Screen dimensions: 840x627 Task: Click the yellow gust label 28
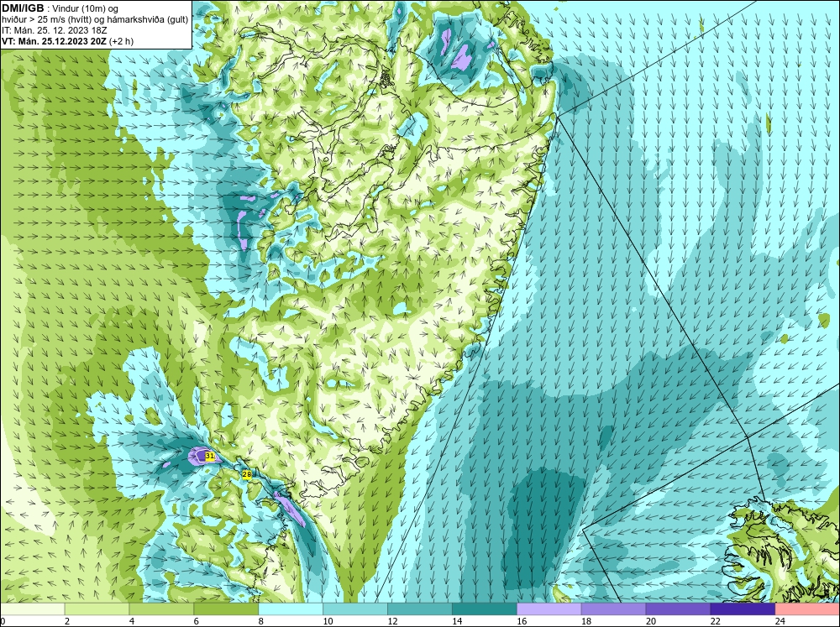point(247,474)
